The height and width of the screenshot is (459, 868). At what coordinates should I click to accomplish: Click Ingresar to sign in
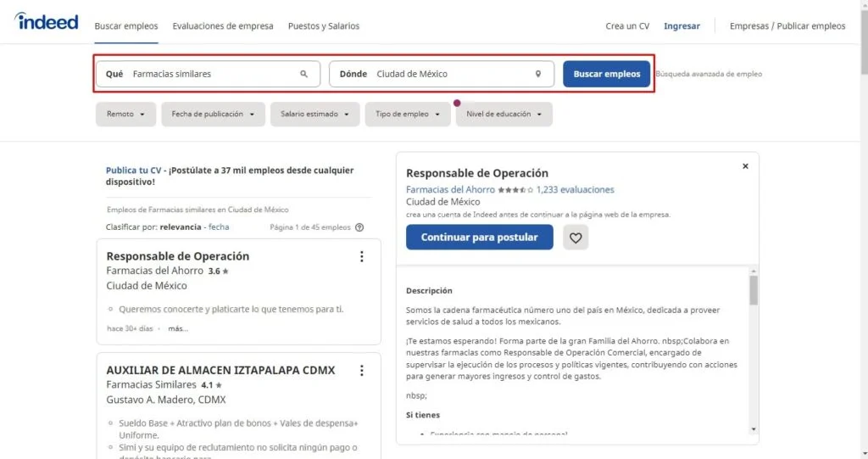(682, 26)
